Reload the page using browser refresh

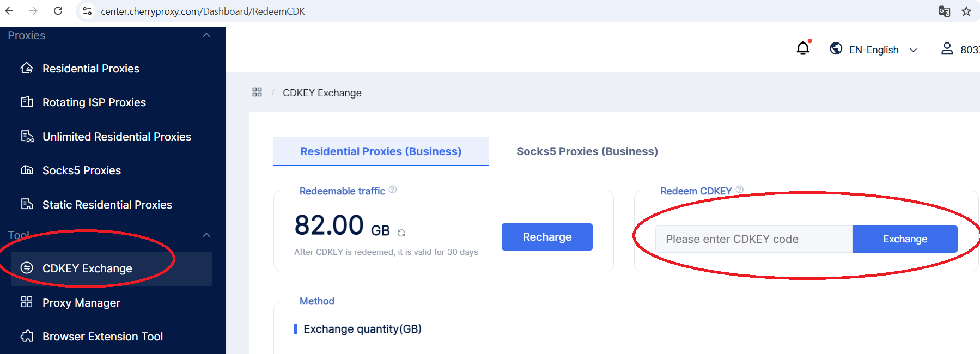(58, 11)
